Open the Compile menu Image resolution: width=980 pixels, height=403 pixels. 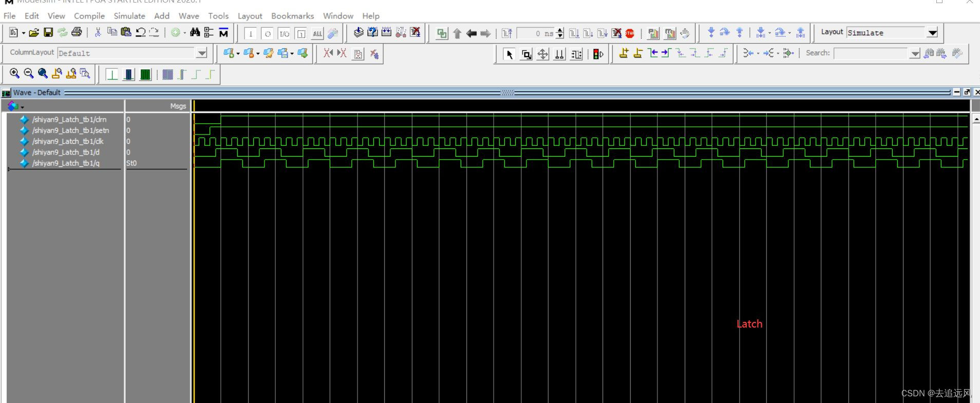tap(89, 16)
